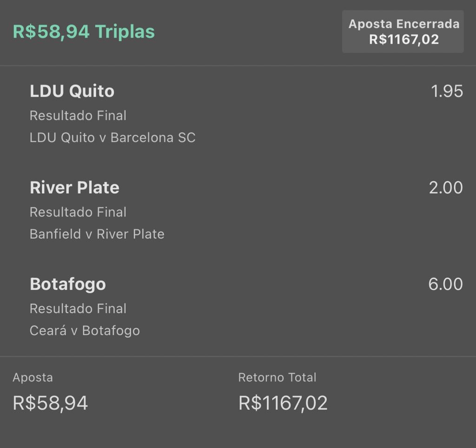Click the Aposta Encerrada label text
The width and height of the screenshot is (476, 448).
tap(404, 24)
